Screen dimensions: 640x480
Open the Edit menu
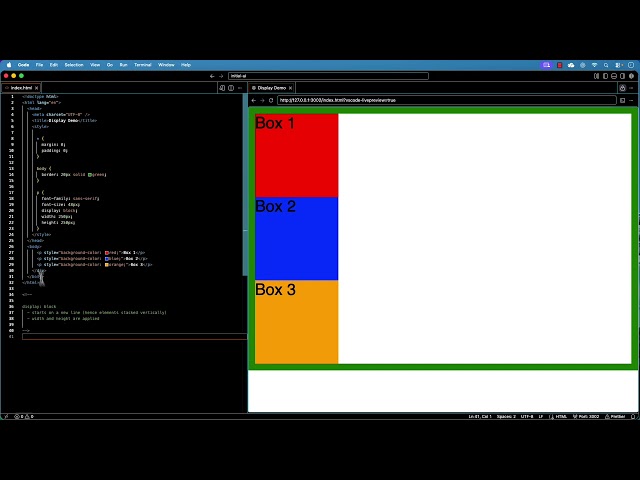tap(53, 65)
